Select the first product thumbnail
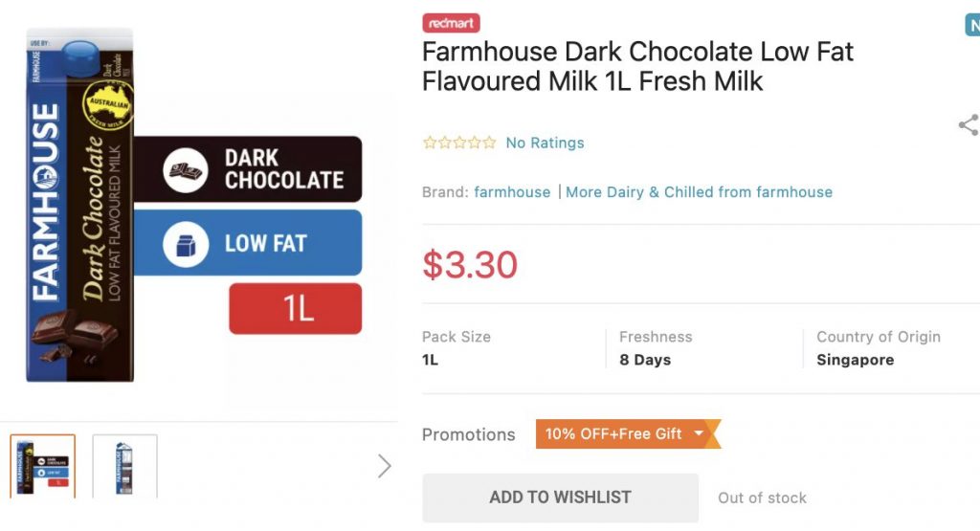Image resolution: width=980 pixels, height=531 pixels. (43, 466)
